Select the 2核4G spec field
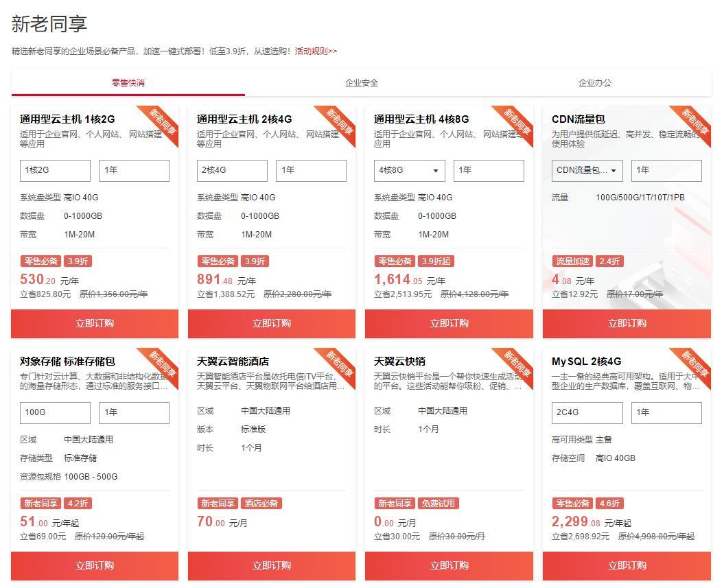724x588 pixels. coord(232,170)
